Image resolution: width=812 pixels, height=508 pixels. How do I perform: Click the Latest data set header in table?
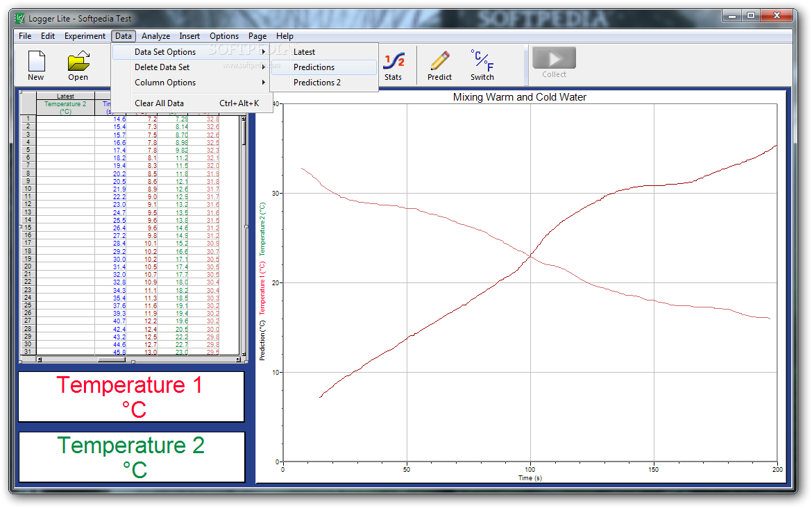pos(65,96)
